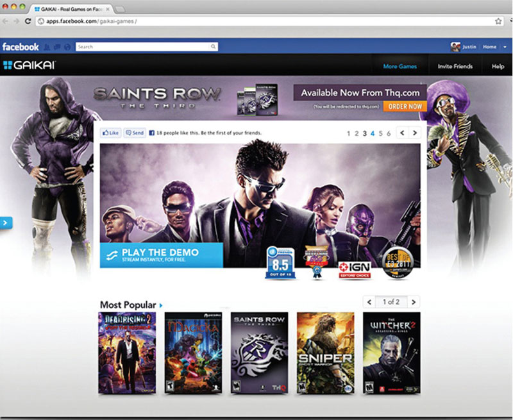Go to slide 4
This screenshot has height=420, width=513.
(x=373, y=133)
